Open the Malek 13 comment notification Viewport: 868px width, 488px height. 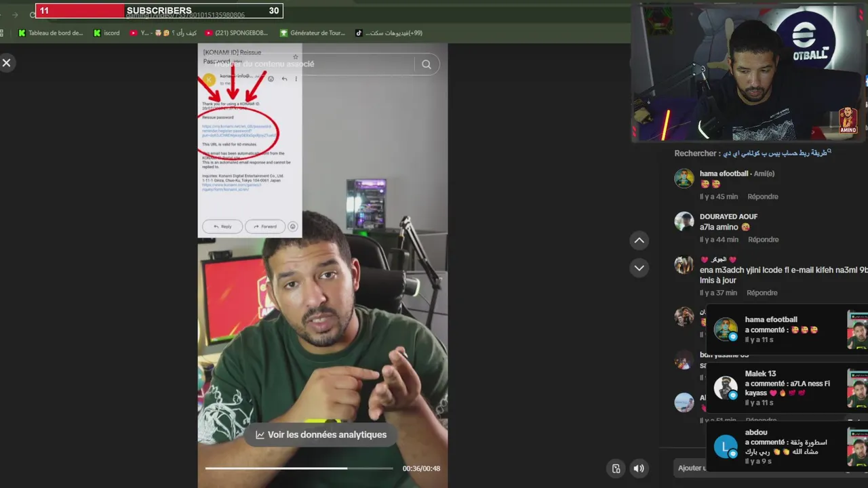[x=787, y=388]
